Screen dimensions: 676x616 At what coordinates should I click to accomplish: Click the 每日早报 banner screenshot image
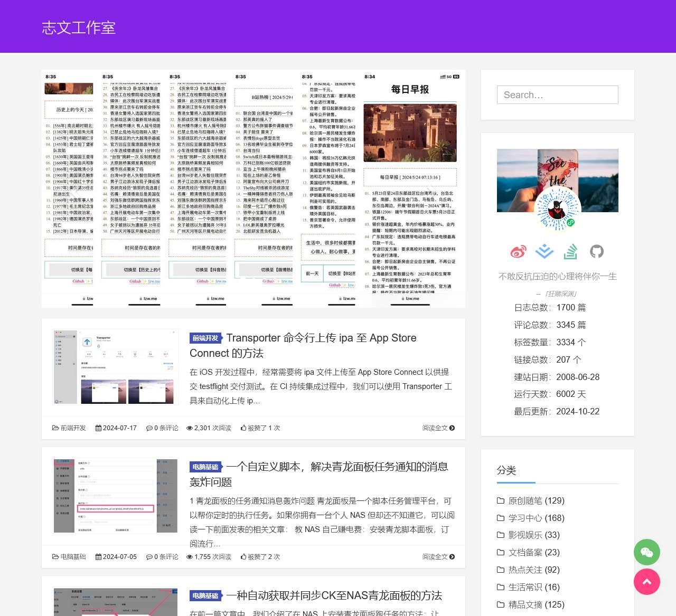(x=253, y=188)
